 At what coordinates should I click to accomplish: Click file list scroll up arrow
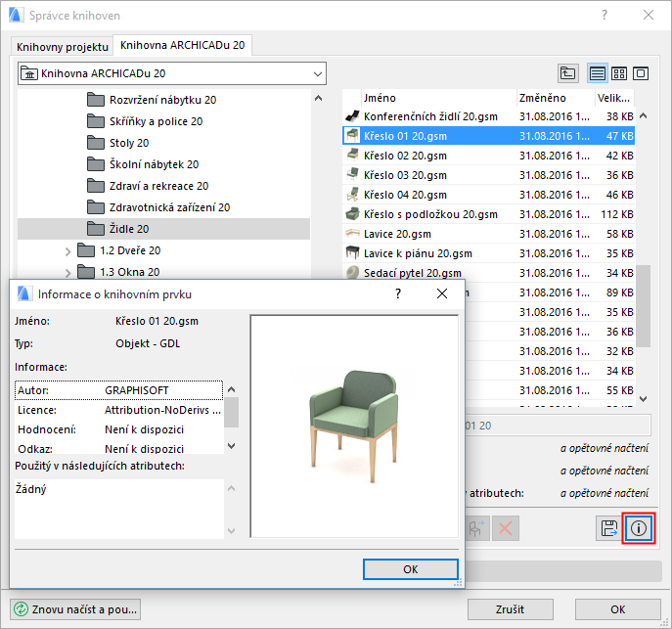[x=643, y=116]
